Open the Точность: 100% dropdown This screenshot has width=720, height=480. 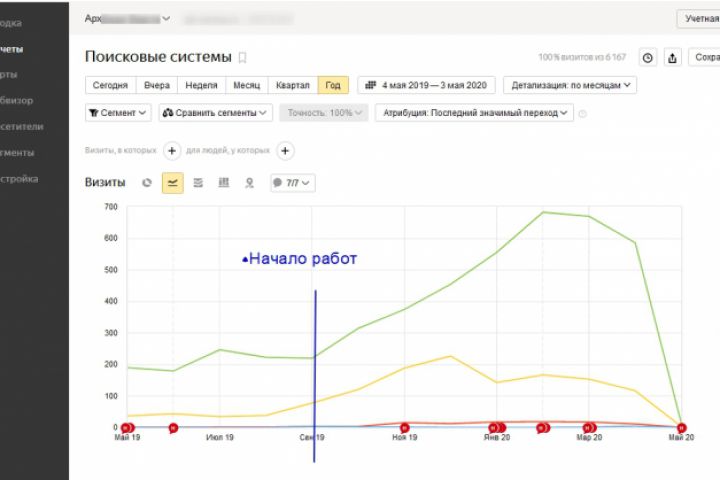[324, 113]
